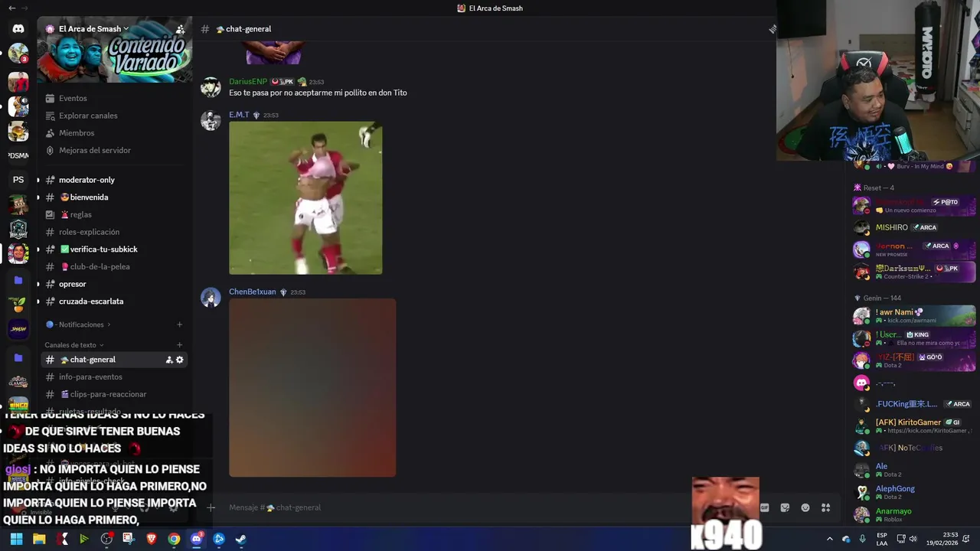
Task: Open Discord direct messages home icon
Action: tap(18, 28)
